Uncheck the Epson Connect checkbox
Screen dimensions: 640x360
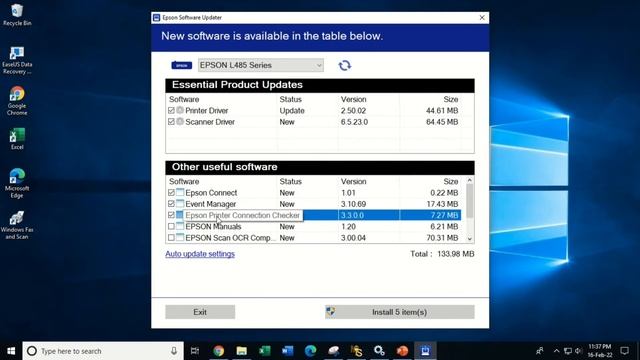coord(171,193)
